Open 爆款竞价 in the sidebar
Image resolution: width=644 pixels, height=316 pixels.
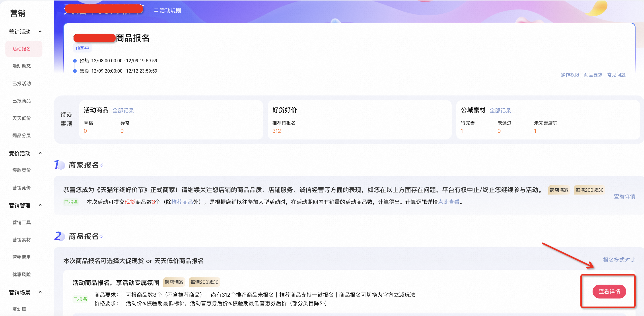click(x=22, y=170)
